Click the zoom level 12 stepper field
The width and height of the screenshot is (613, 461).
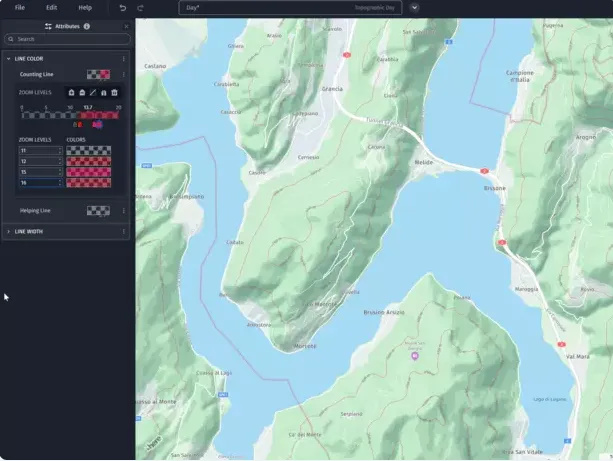pos(40,161)
